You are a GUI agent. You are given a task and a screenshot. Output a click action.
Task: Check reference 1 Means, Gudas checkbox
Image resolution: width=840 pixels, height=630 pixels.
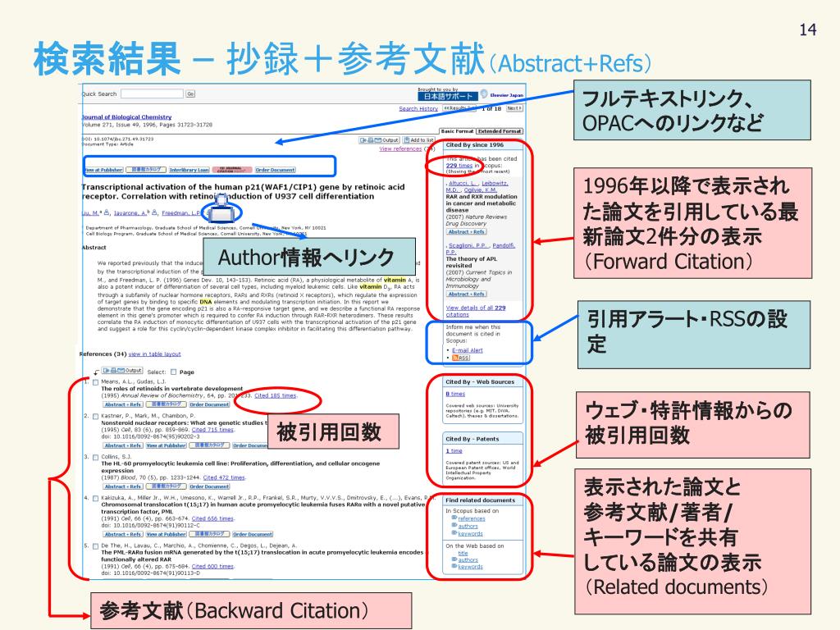tap(95, 382)
